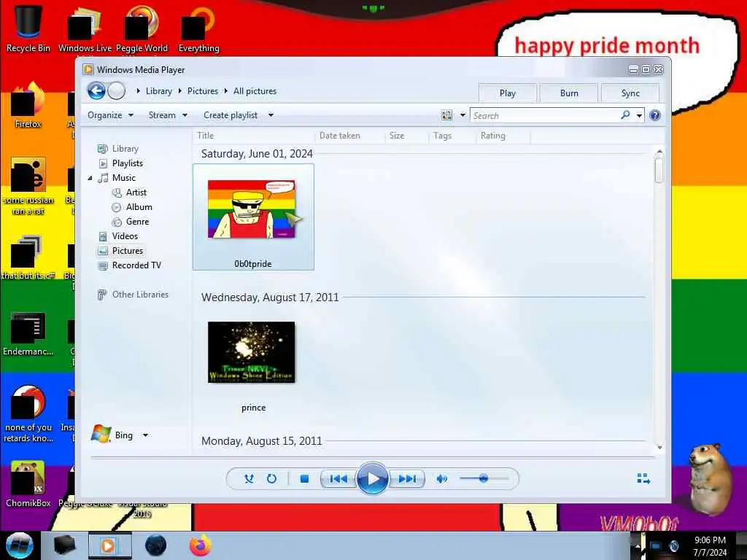The height and width of the screenshot is (560, 747).
Task: Select the prince picture thumbnail
Action: point(252,352)
